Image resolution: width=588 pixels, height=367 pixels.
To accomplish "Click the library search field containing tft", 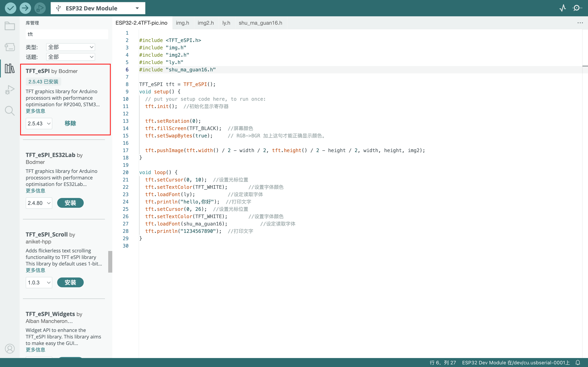I will tap(67, 34).
